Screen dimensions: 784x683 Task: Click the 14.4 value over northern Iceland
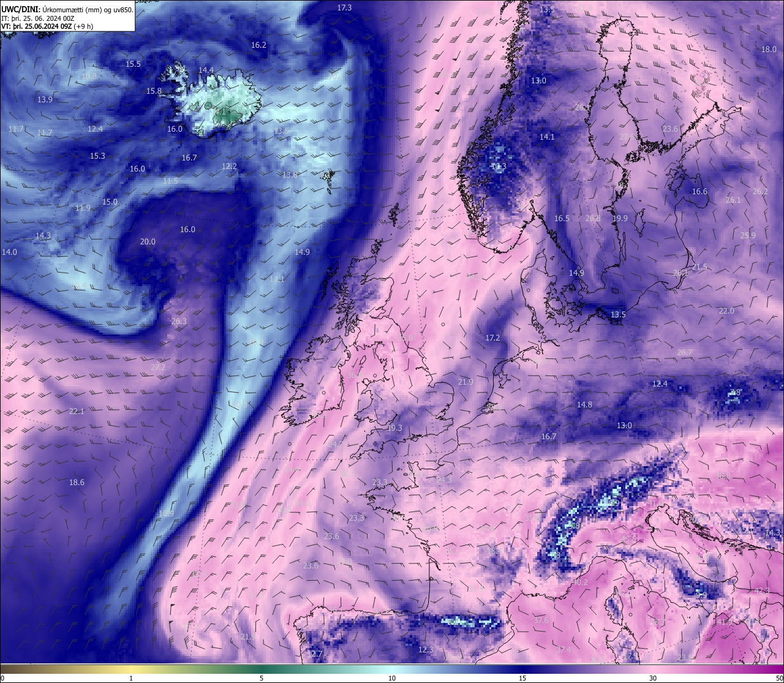point(206,70)
